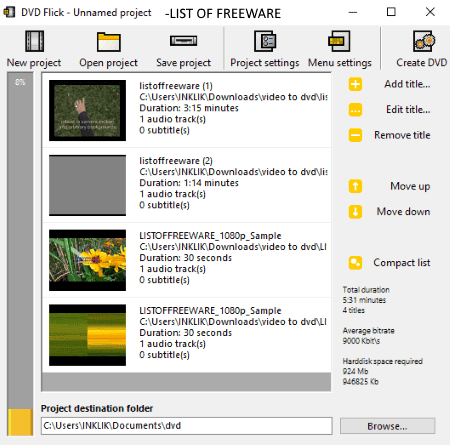Click the Save project label
Screen dimensions: 450x445
[x=183, y=63]
